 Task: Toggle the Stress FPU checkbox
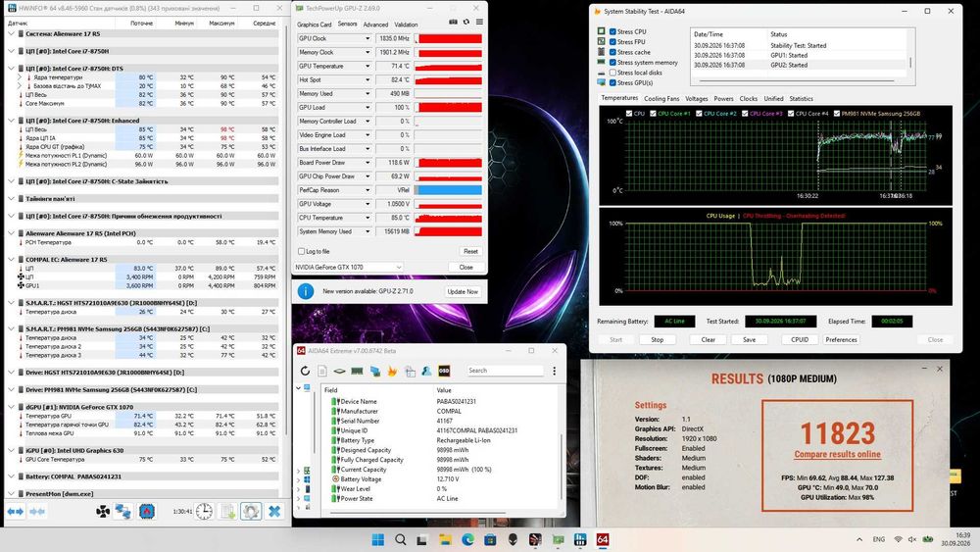point(612,42)
